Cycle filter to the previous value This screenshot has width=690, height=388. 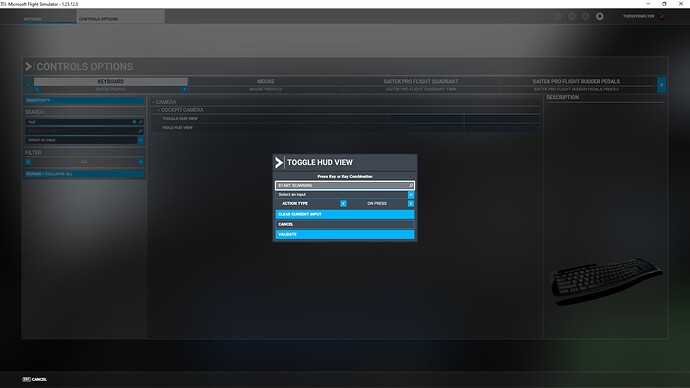click(28, 162)
